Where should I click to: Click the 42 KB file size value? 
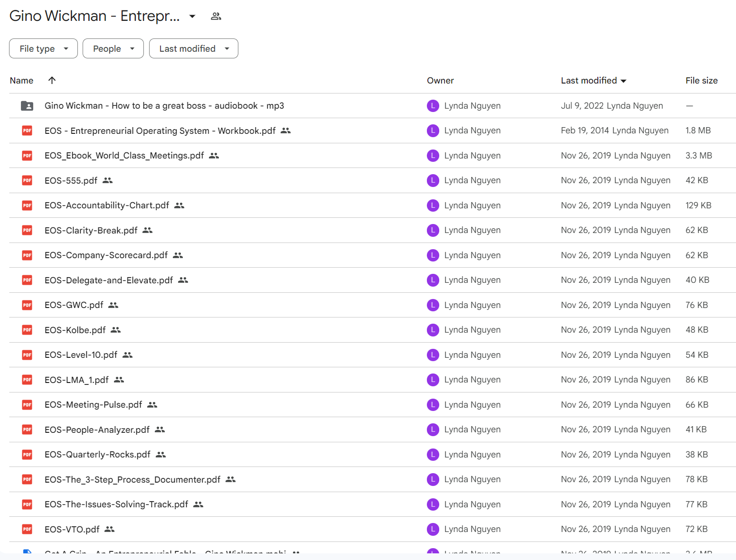[697, 180]
